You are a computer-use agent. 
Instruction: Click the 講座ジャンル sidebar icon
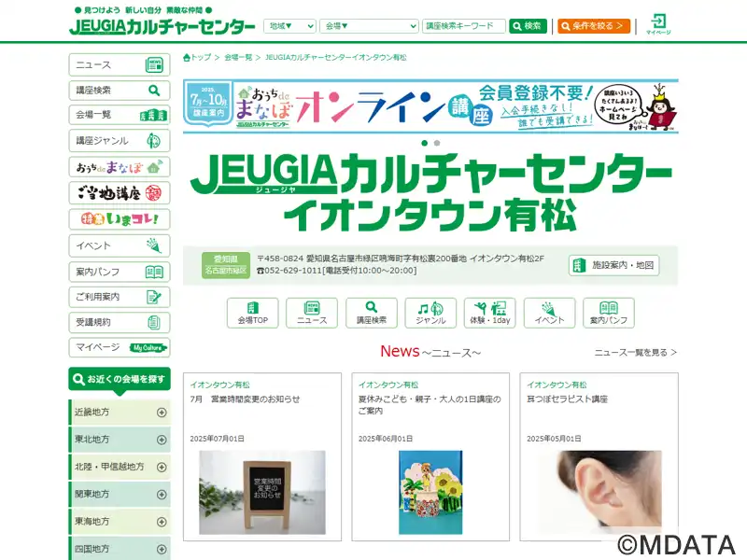point(153,141)
